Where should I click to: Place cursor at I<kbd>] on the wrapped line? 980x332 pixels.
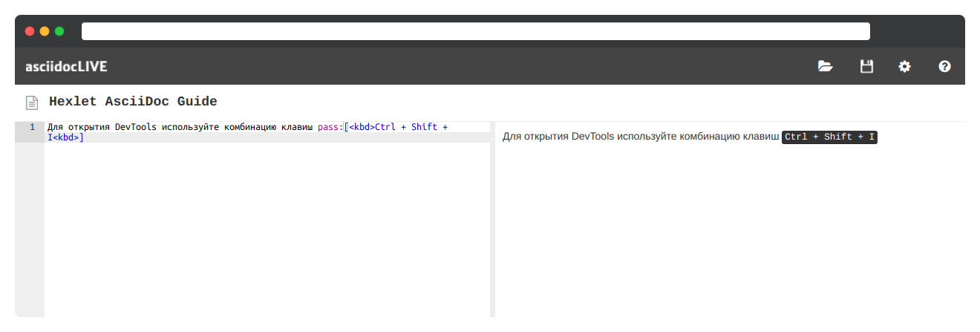[x=65, y=137]
